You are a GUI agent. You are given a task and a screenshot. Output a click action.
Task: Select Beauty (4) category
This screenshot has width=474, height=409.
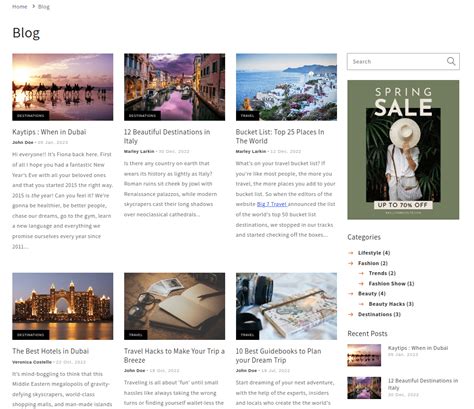tap(372, 294)
